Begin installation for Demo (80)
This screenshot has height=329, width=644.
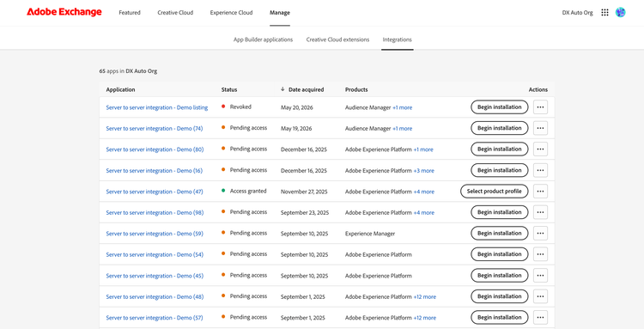click(x=500, y=149)
